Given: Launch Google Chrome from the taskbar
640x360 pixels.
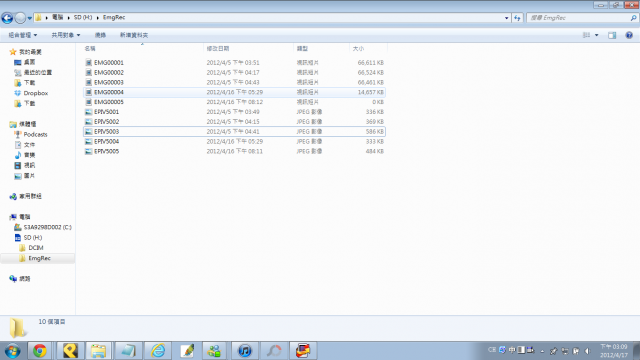Looking at the screenshot, I should click(40, 351).
